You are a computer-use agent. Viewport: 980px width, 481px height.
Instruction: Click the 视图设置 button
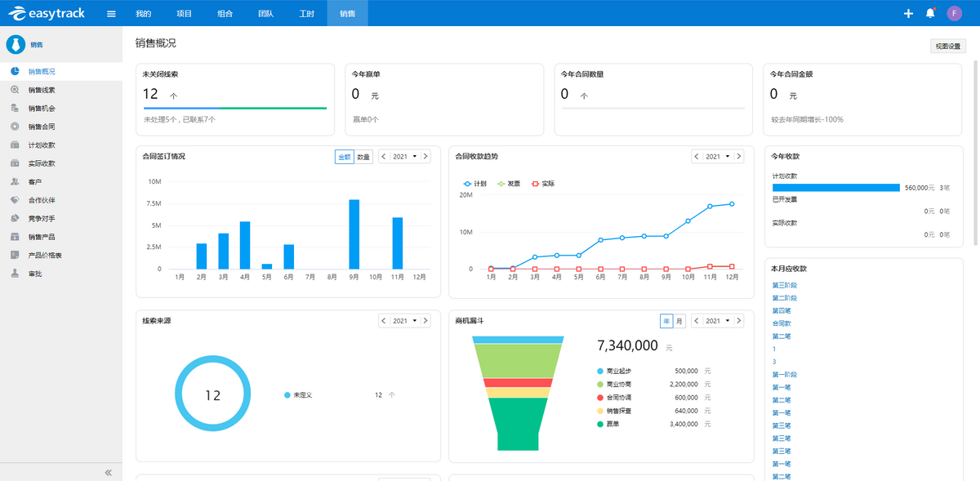point(947,47)
